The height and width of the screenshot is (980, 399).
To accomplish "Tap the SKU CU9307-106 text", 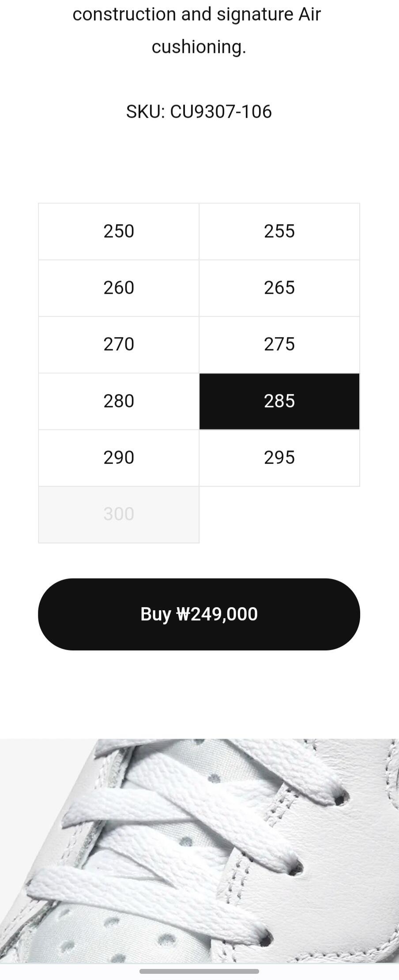I will point(199,112).
